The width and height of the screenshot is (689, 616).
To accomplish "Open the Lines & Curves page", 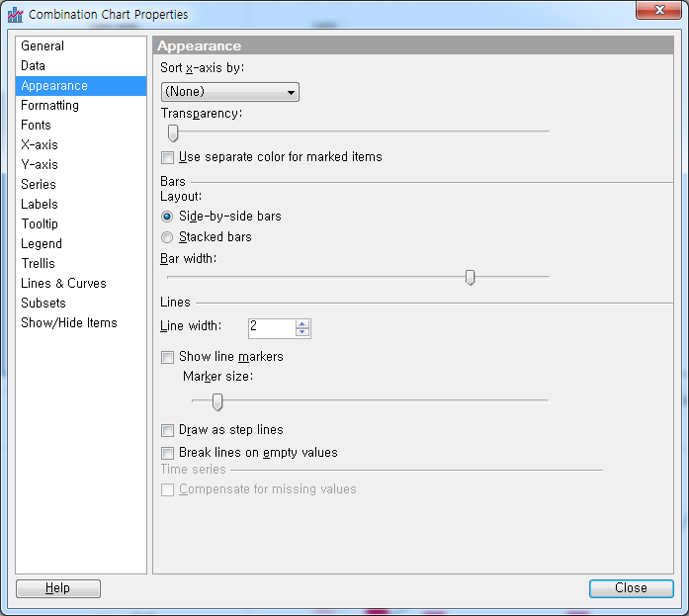I will [x=81, y=284].
